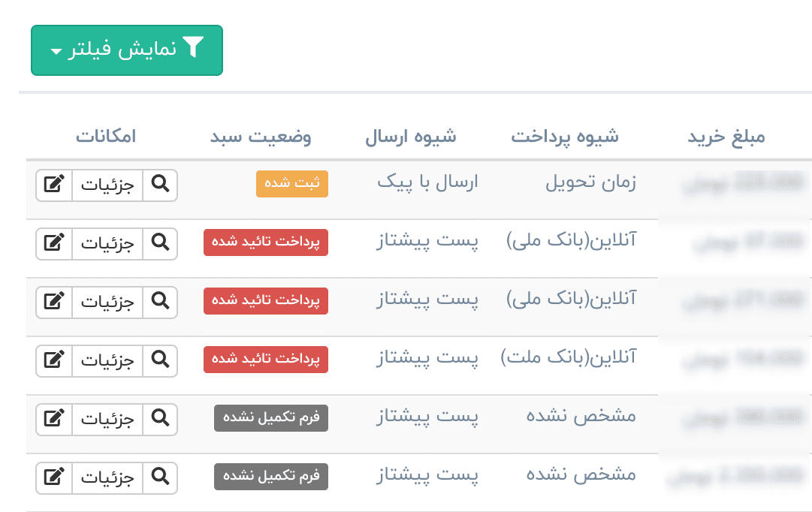Click the edit icon in the second table row

click(x=54, y=244)
